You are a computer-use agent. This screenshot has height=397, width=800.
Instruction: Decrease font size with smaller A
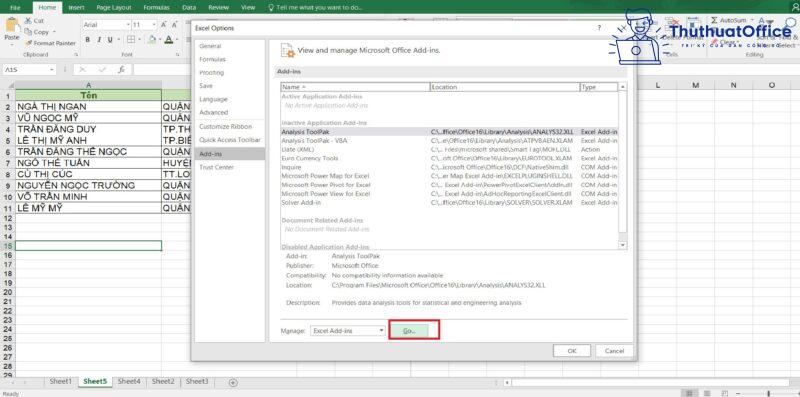pyautogui.click(x=175, y=24)
